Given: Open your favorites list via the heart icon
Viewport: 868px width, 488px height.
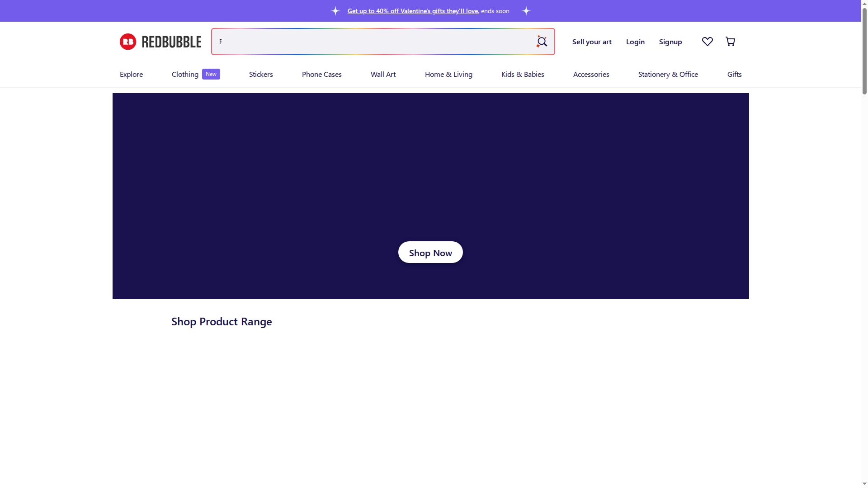Looking at the screenshot, I should [x=707, y=41].
